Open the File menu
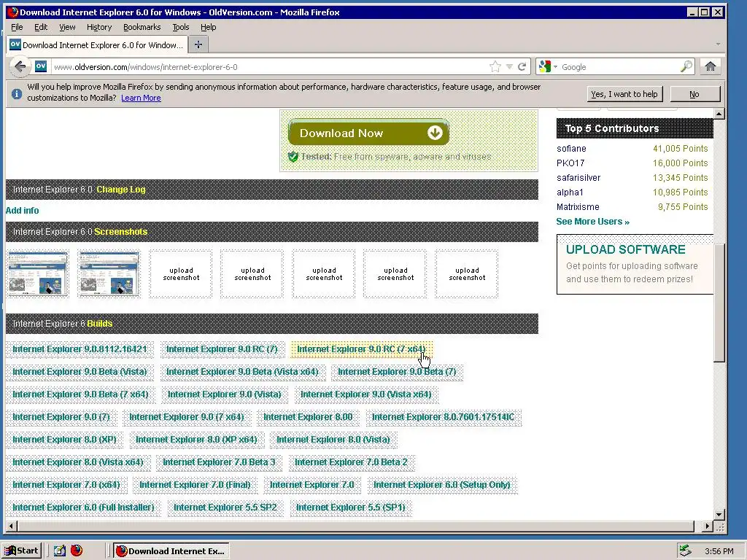 [x=17, y=27]
